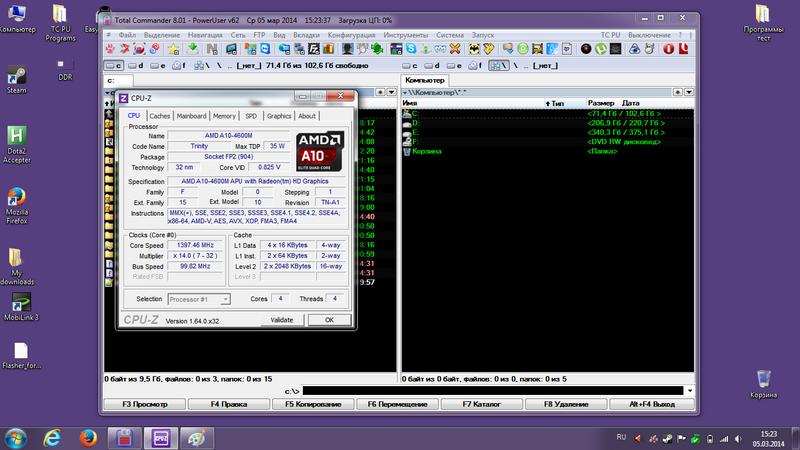Launch TeamViewer from the toolbar
Image resolution: width=800 pixels, height=450 pixels.
coord(265,49)
